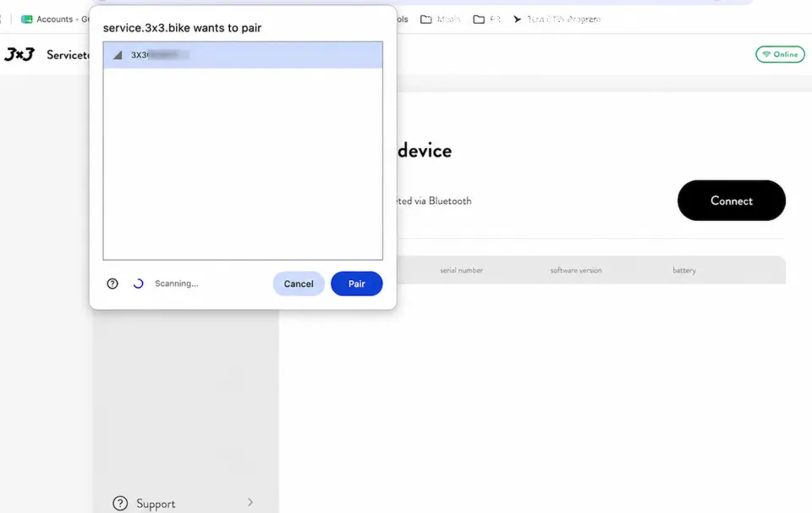Click the Support question mark icon
Viewport: 812px width, 513px height.
coord(120,503)
